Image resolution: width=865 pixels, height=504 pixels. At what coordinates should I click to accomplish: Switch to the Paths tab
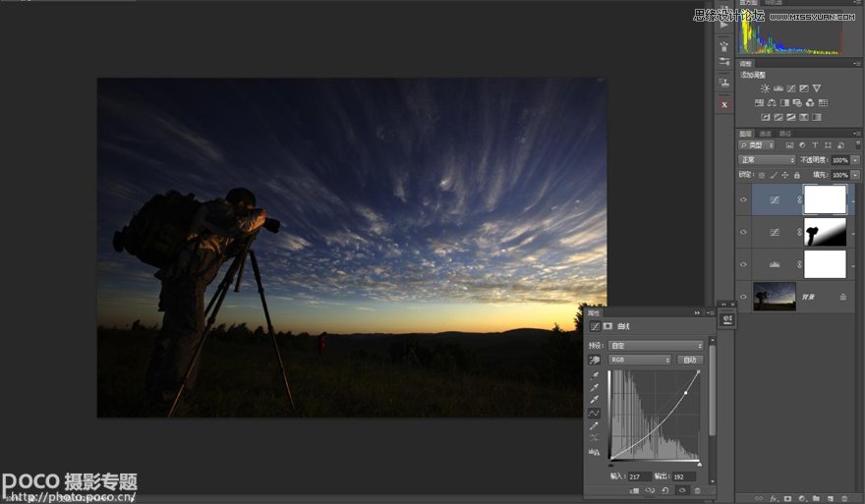tap(784, 133)
